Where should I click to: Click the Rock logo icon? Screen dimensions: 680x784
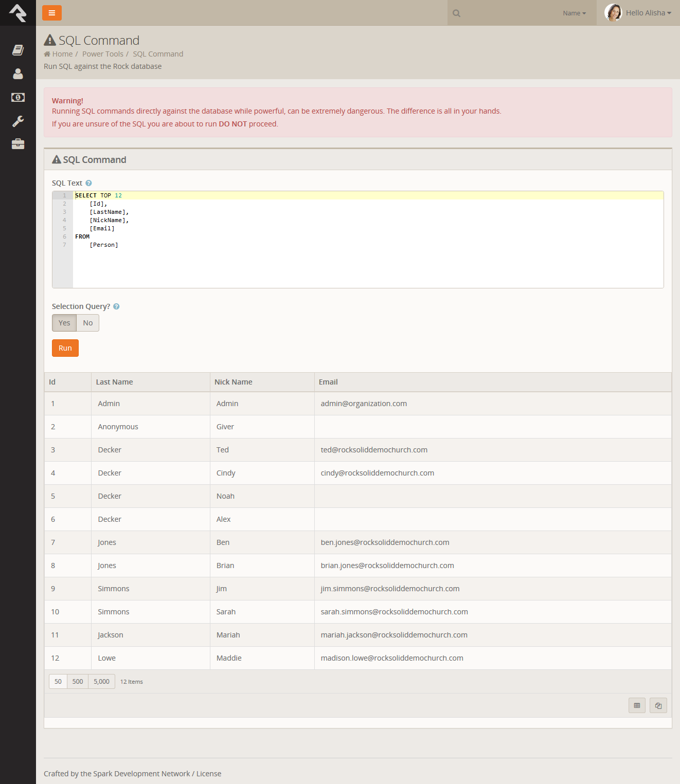[x=18, y=13]
